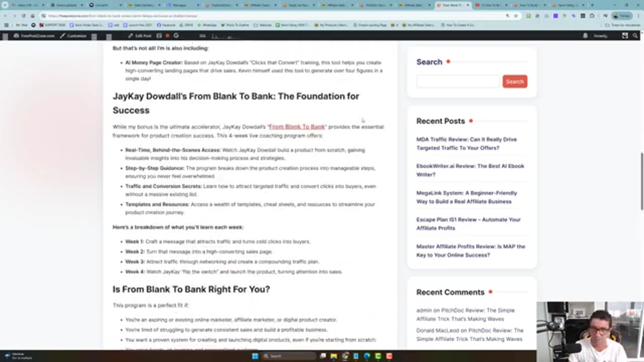Close the active From Blank To browser tab

468,5
